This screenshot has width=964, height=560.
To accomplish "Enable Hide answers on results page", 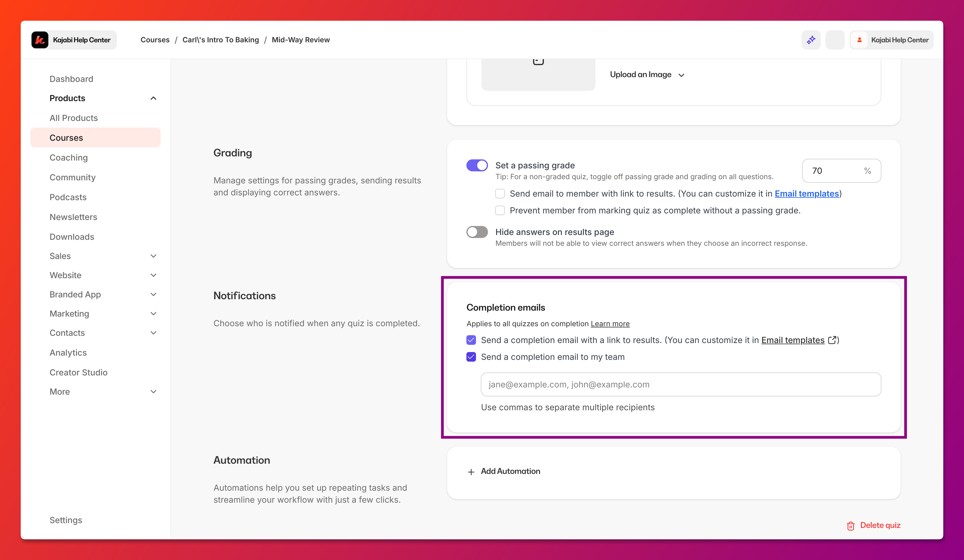I will click(477, 232).
